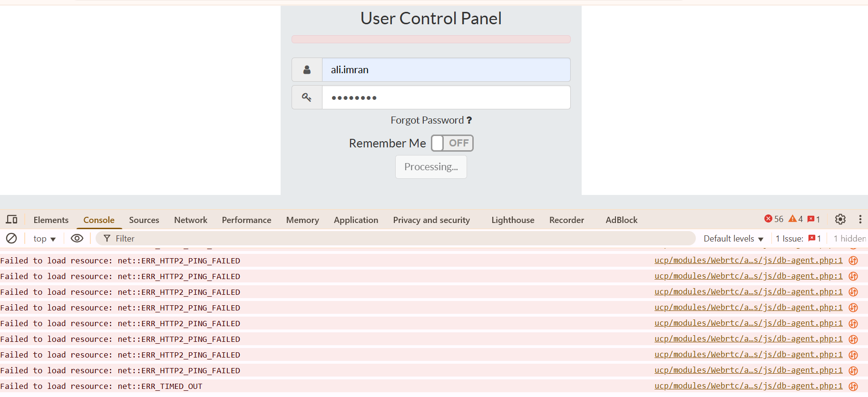The width and height of the screenshot is (868, 397).
Task: Switch to the Sources tab
Action: [144, 220]
